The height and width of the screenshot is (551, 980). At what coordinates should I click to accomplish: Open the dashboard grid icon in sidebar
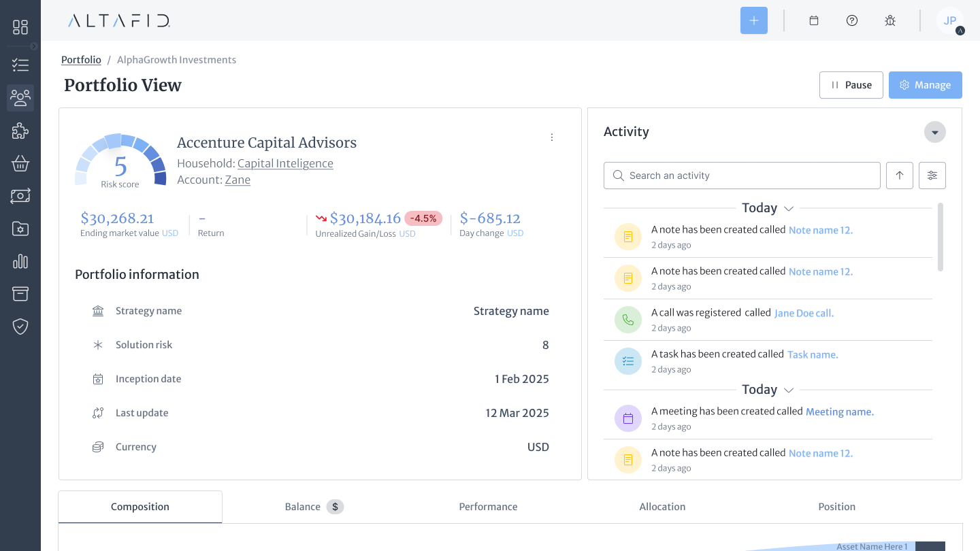point(20,27)
